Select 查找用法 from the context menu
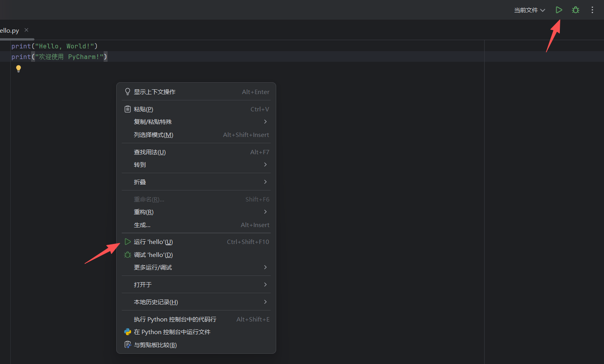The height and width of the screenshot is (364, 604). [x=150, y=152]
